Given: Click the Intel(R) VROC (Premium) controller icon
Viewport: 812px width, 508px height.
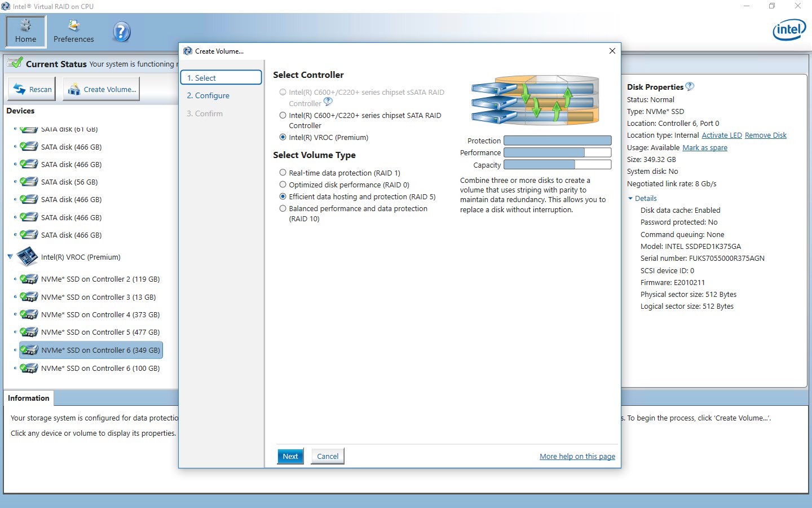Looking at the screenshot, I should 27,257.
